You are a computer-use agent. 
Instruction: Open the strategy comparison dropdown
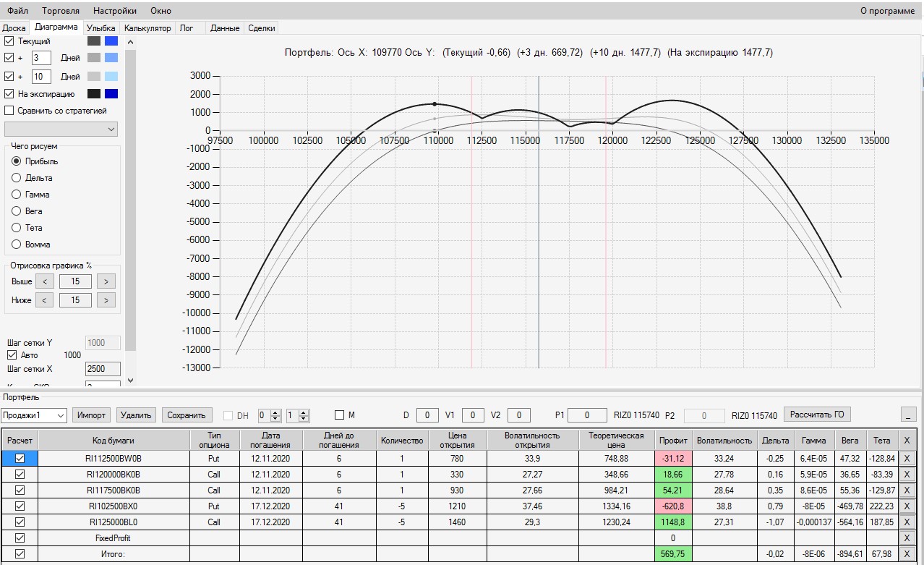61,129
